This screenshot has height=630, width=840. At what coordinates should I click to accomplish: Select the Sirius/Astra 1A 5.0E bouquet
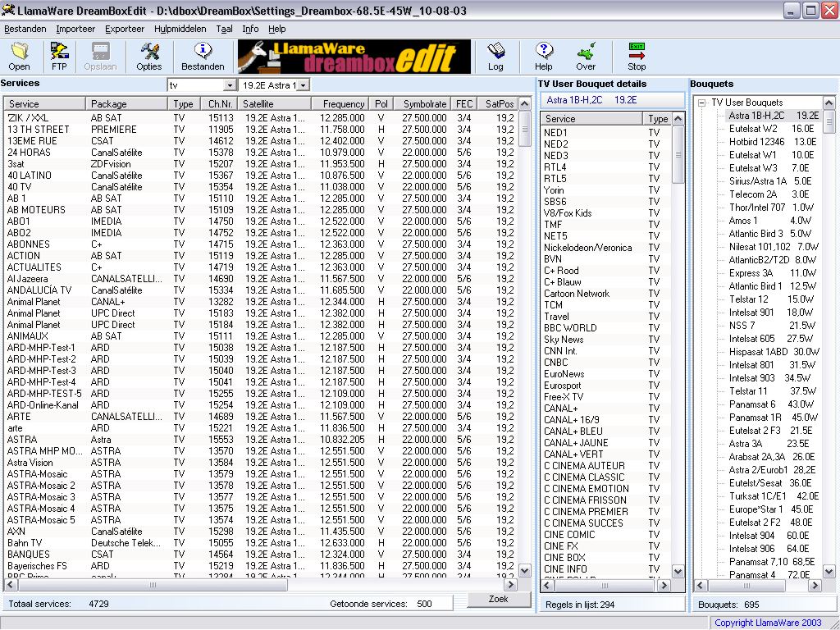769,181
